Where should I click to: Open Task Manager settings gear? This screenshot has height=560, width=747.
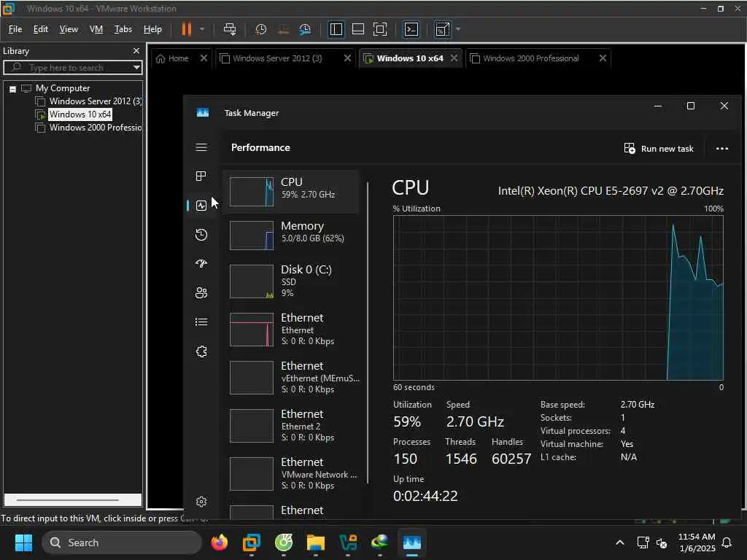click(201, 502)
